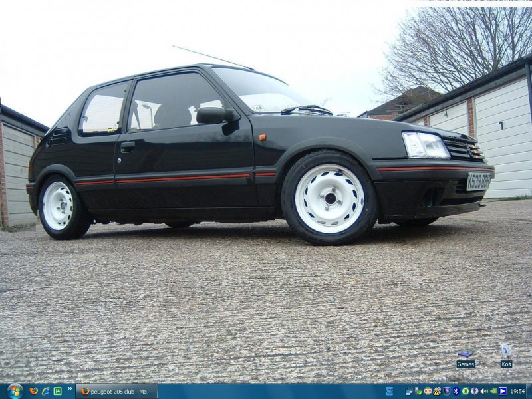Click the blue square icon left of tray
This screenshot has height=399, width=532.
pos(389,391)
